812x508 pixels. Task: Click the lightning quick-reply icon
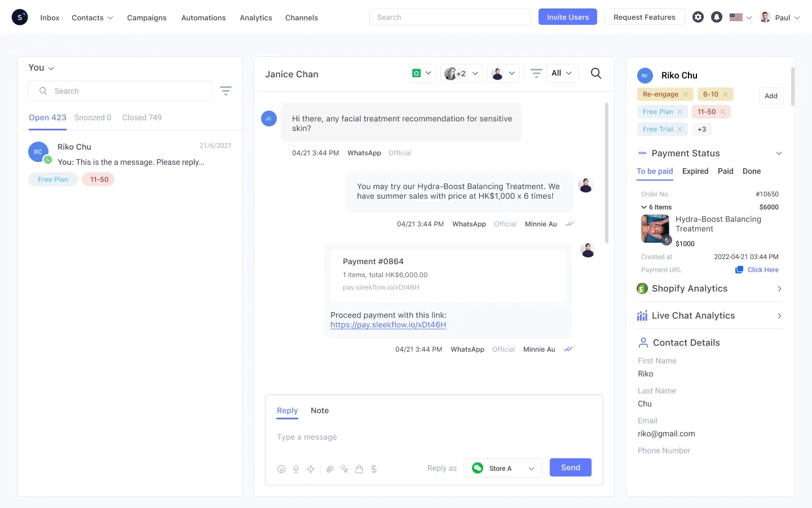(x=311, y=468)
